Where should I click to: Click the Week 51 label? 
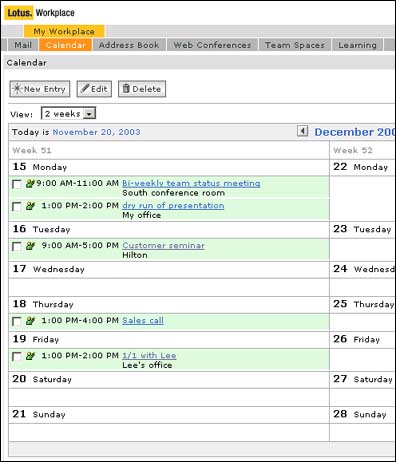tap(32, 150)
